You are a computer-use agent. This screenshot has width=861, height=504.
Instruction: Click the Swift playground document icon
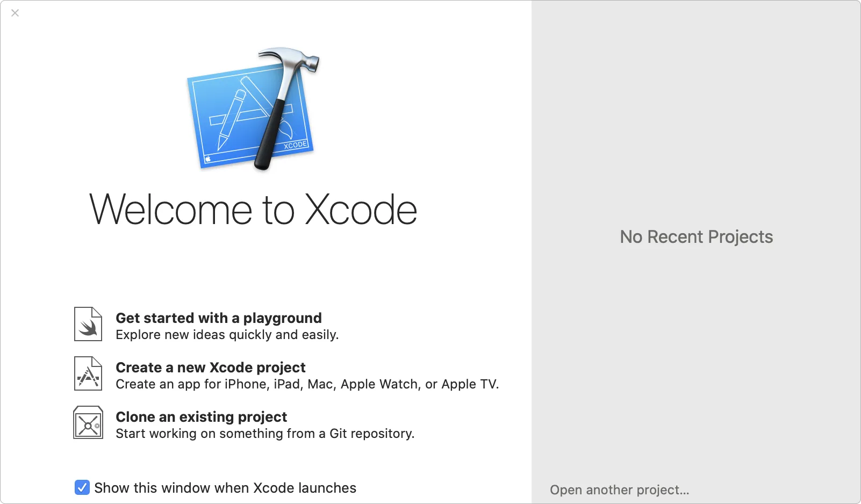(88, 324)
